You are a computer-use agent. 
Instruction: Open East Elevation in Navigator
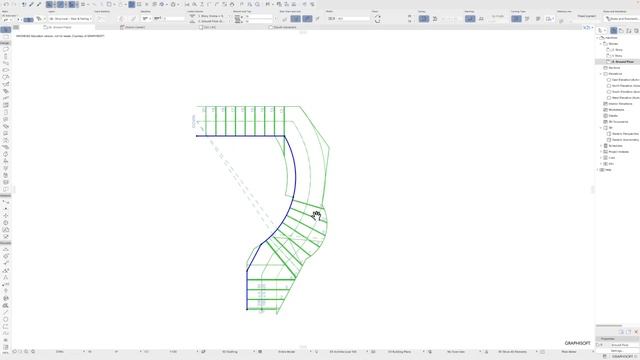[x=624, y=80]
